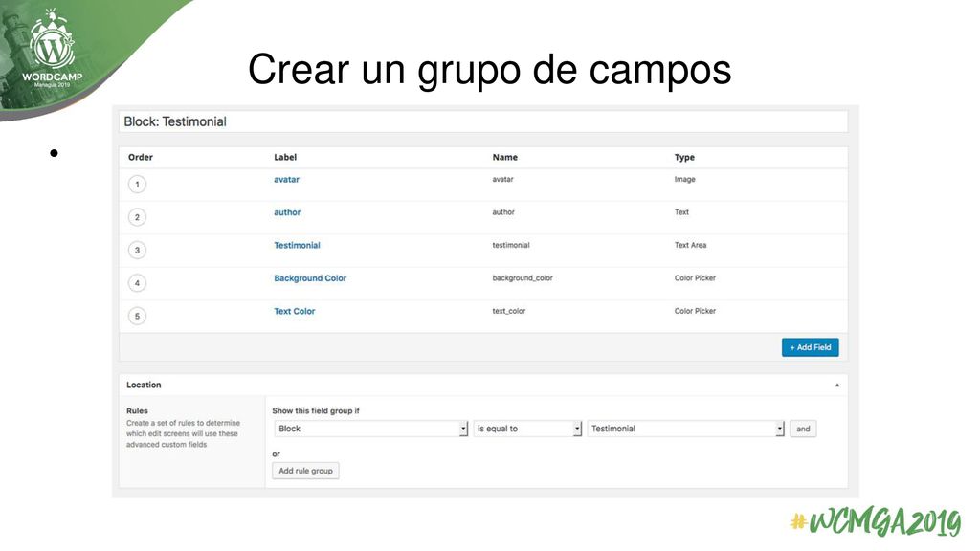
Task: Open the Background Color field link
Action: pos(310,278)
